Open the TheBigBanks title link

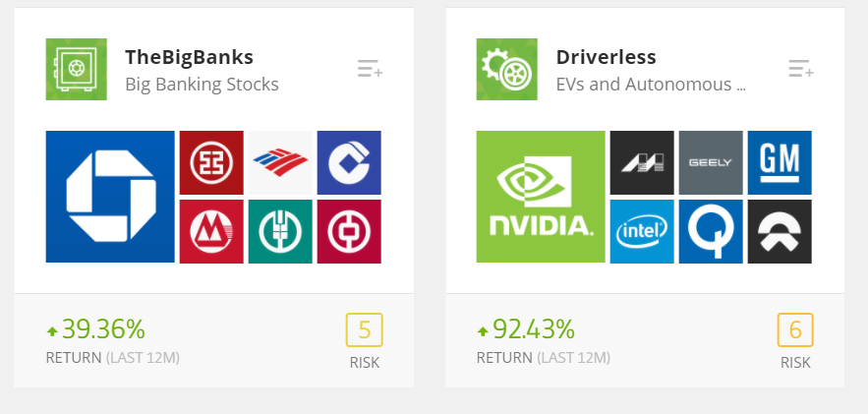click(189, 57)
